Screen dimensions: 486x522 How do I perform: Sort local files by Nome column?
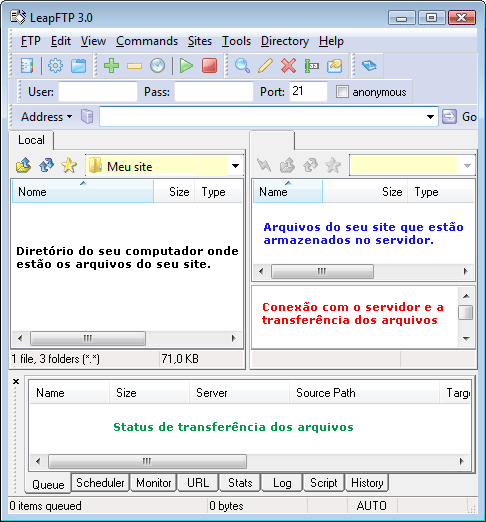click(83, 192)
